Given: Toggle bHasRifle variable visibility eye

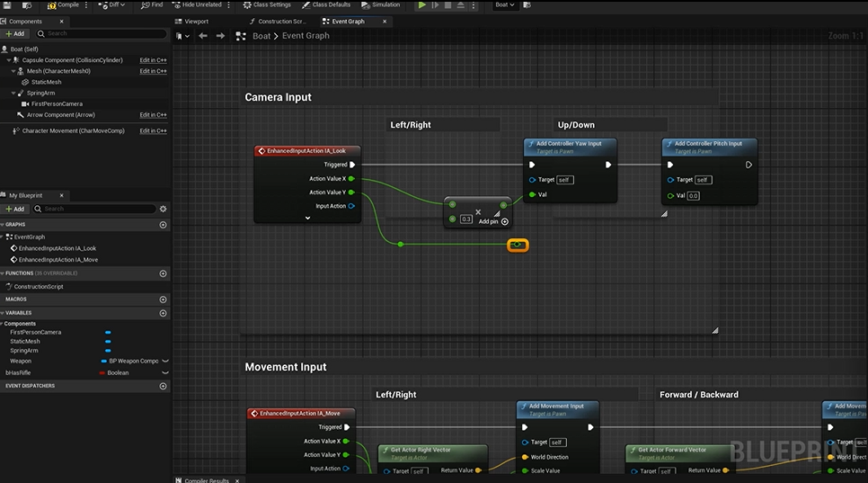Looking at the screenshot, I should [164, 372].
